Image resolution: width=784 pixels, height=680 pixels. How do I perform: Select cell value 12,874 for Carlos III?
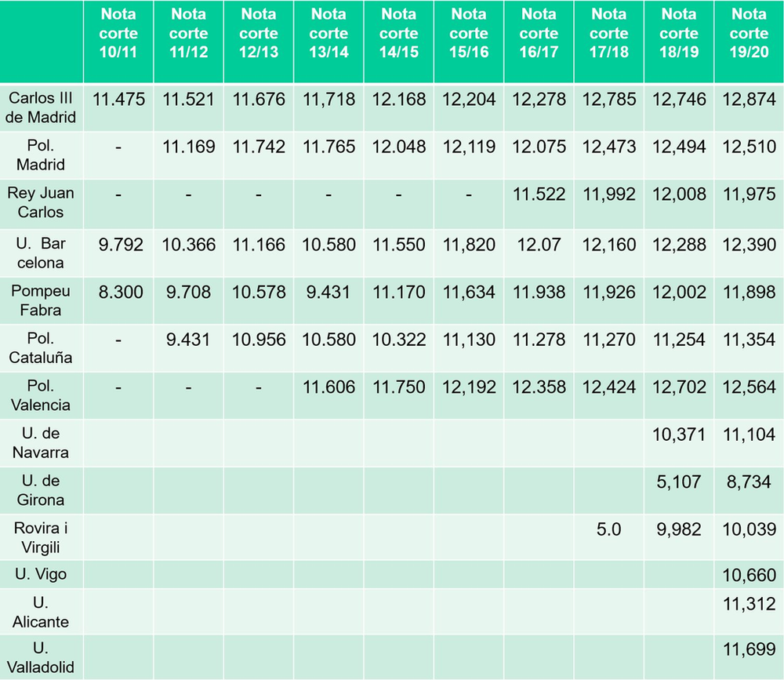tap(749, 100)
